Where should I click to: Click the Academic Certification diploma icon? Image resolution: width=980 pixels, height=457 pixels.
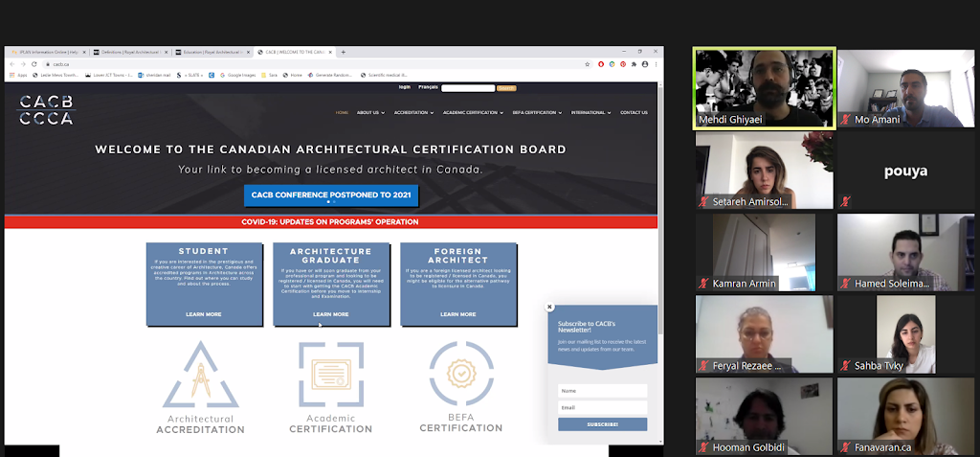(330, 375)
